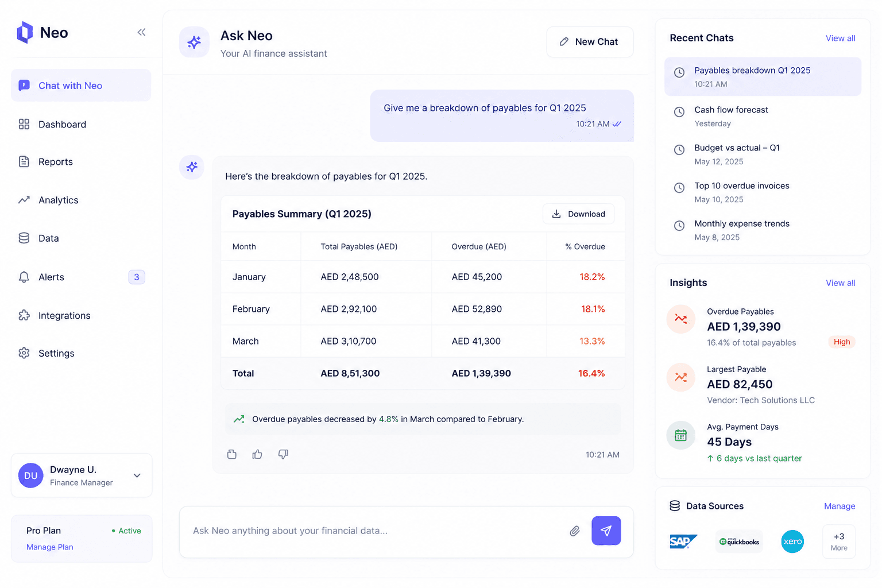882x588 pixels.
Task: Open the Top 10 overdue invoices chat
Action: pos(763,192)
